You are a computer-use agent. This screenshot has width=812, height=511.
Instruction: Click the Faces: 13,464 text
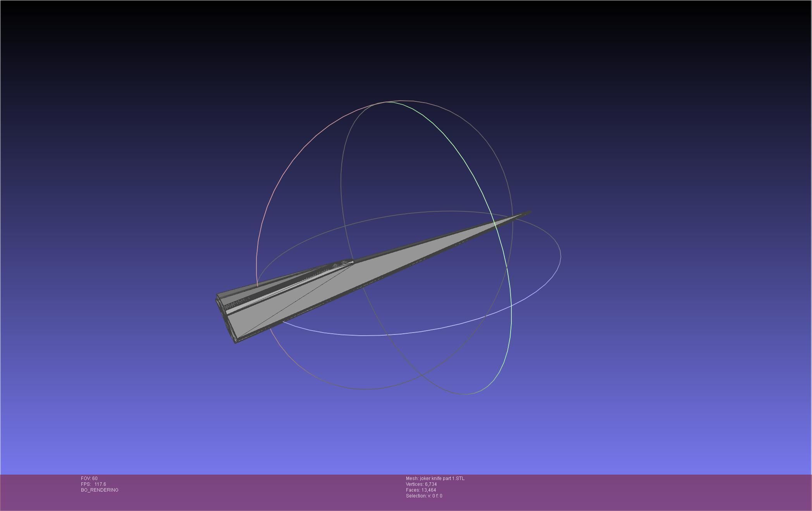(421, 490)
